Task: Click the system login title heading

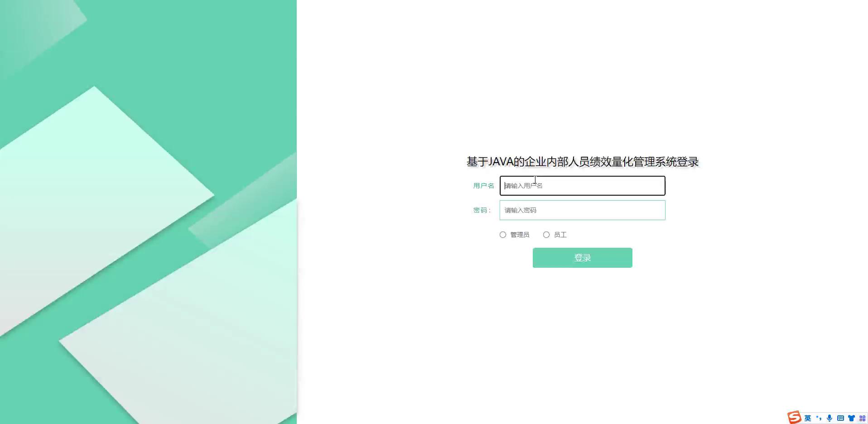Action: (583, 162)
